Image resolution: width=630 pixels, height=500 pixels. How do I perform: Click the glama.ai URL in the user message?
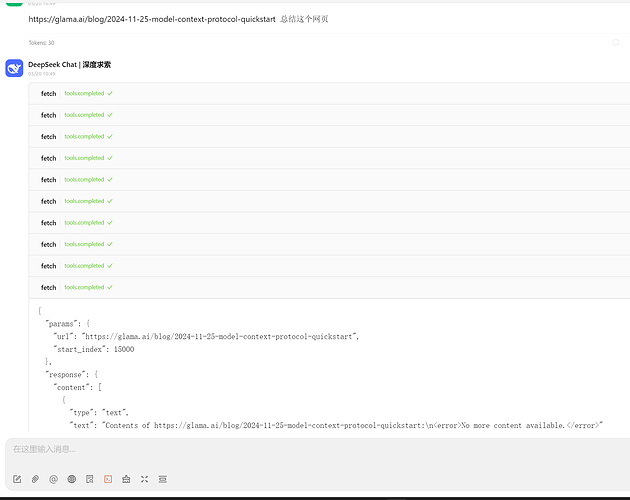152,19
